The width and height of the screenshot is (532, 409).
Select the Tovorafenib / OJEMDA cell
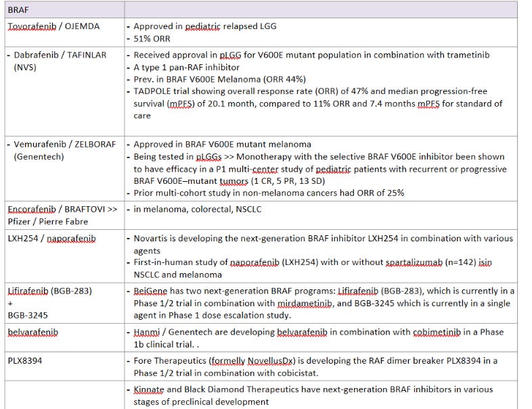pos(64,32)
